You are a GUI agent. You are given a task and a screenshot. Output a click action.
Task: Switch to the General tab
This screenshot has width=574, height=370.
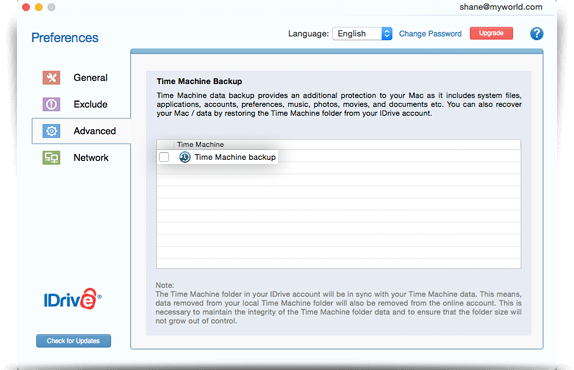pyautogui.click(x=90, y=78)
